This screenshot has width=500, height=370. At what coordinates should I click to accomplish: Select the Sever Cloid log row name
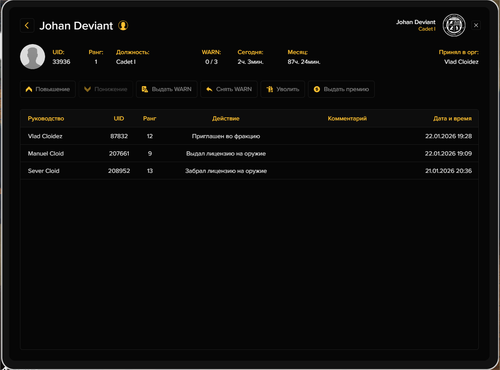[44, 171]
